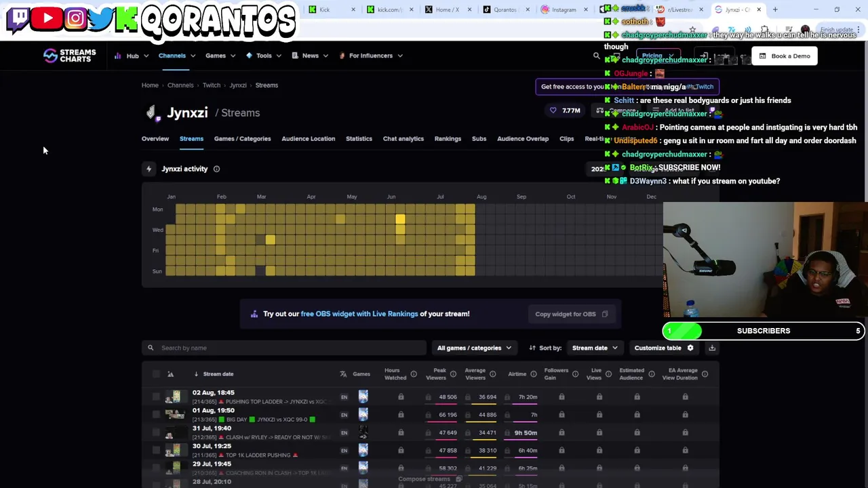Click the lock under EA Average View Duration for 02 Aug
868x488 pixels.
685,396
